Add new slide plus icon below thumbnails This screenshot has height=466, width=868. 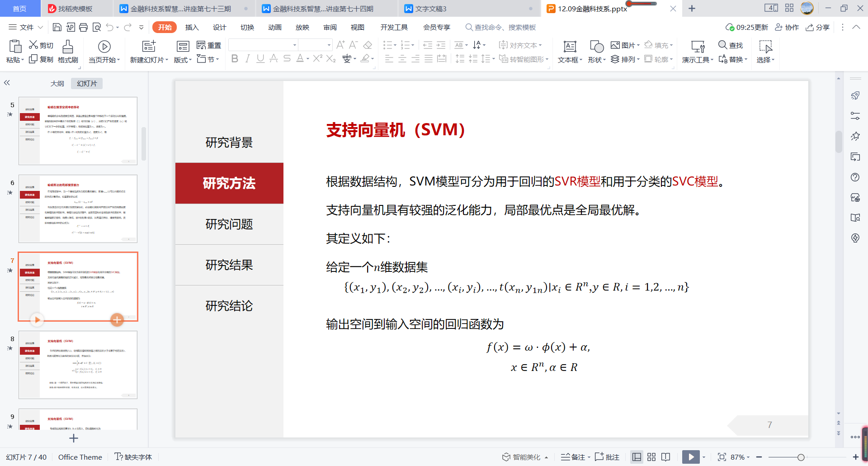pos(74,438)
